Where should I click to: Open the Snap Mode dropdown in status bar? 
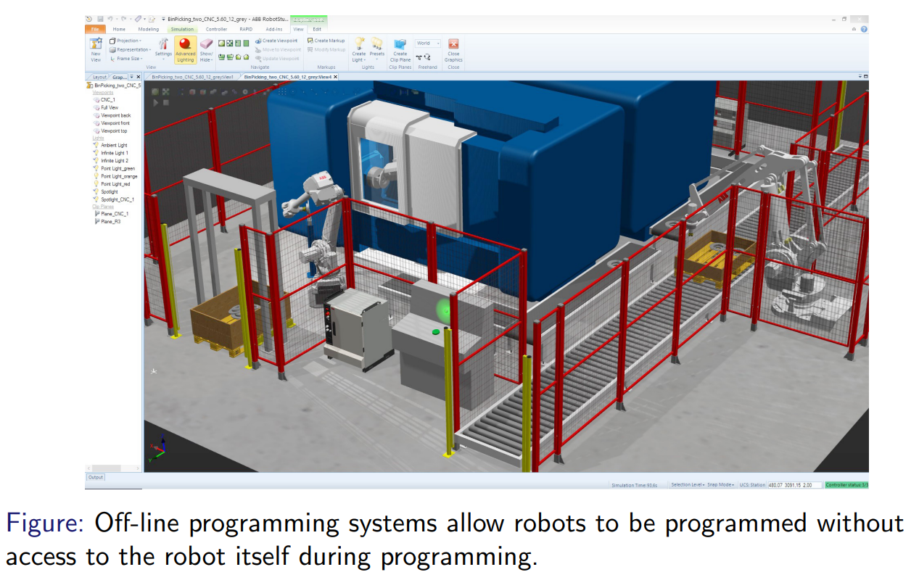(x=721, y=484)
